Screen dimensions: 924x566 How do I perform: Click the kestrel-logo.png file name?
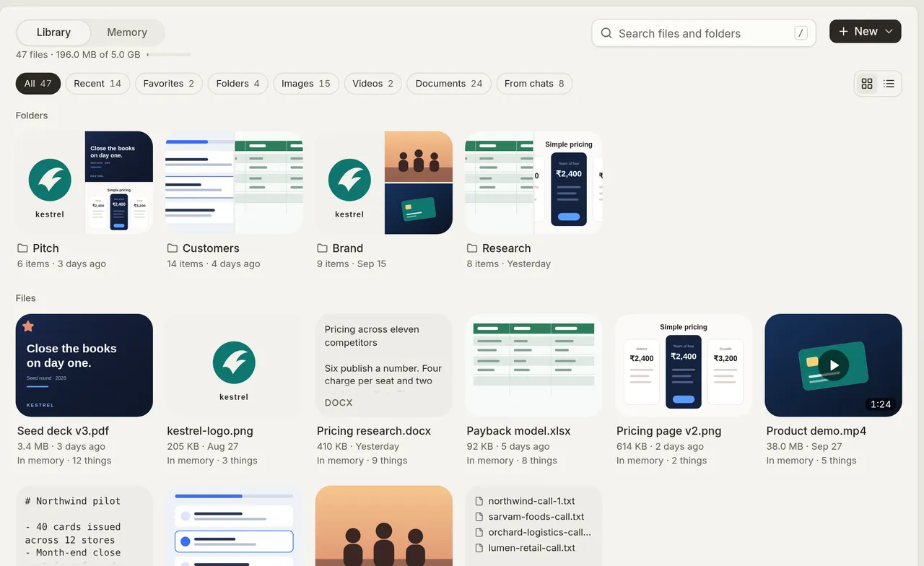click(210, 431)
